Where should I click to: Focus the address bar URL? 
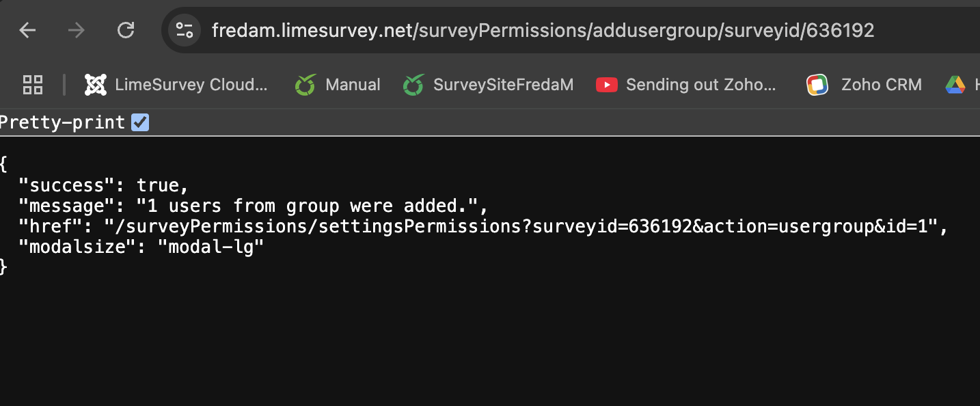click(x=543, y=30)
